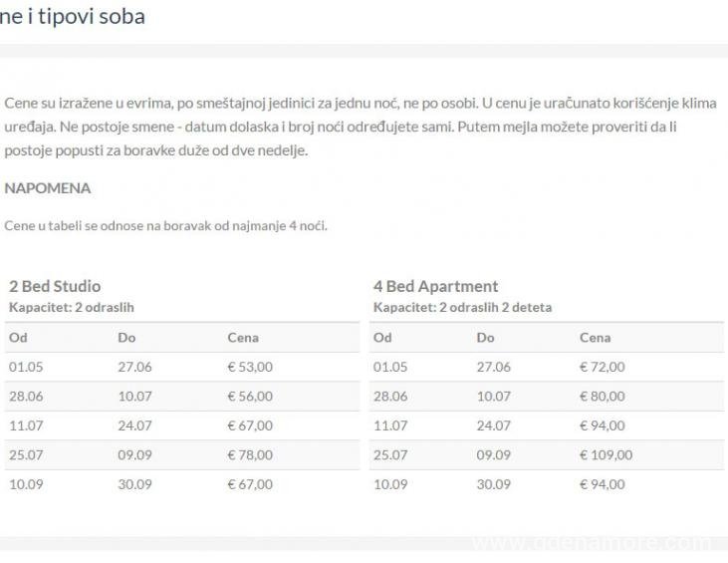Click the minimum 4 nights note text
Viewport: 728px width, 563px height.
pos(165,226)
